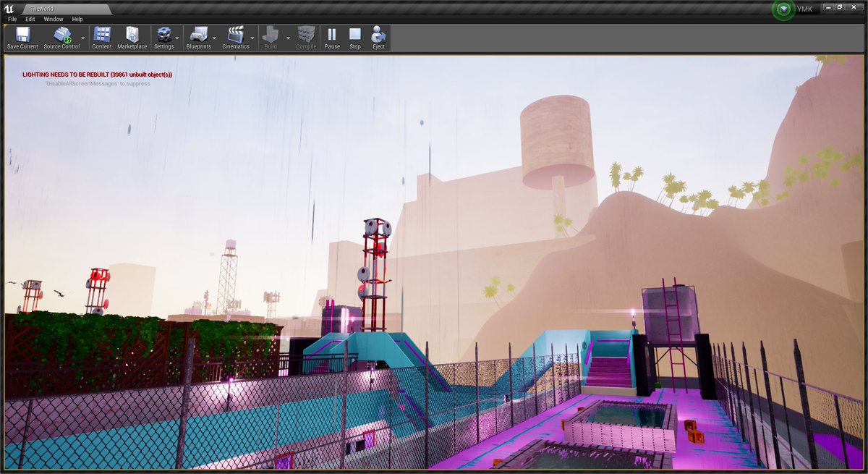Click the Blueprints toolbar icon
Viewport: 868px width, 474px height.
point(198,38)
